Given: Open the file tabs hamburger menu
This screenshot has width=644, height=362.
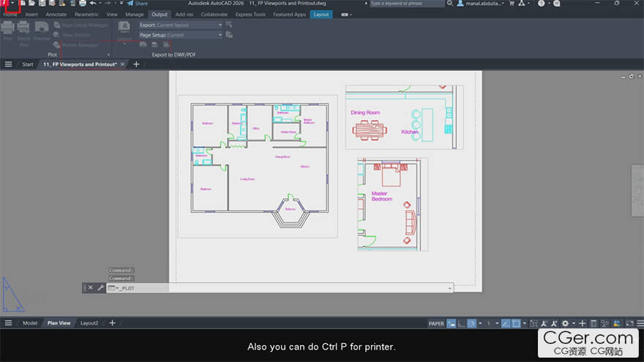Looking at the screenshot, I should [8, 64].
